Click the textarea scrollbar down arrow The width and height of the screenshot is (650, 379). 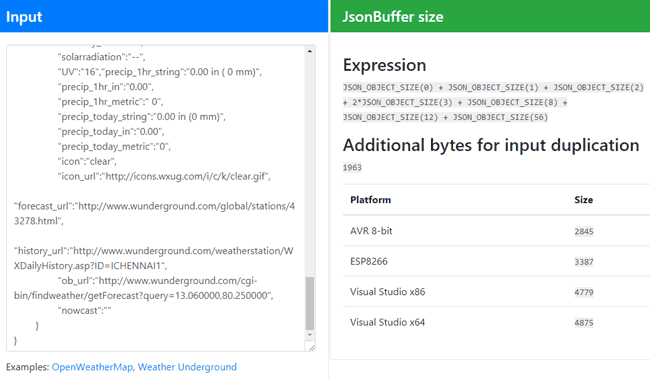pyautogui.click(x=310, y=335)
